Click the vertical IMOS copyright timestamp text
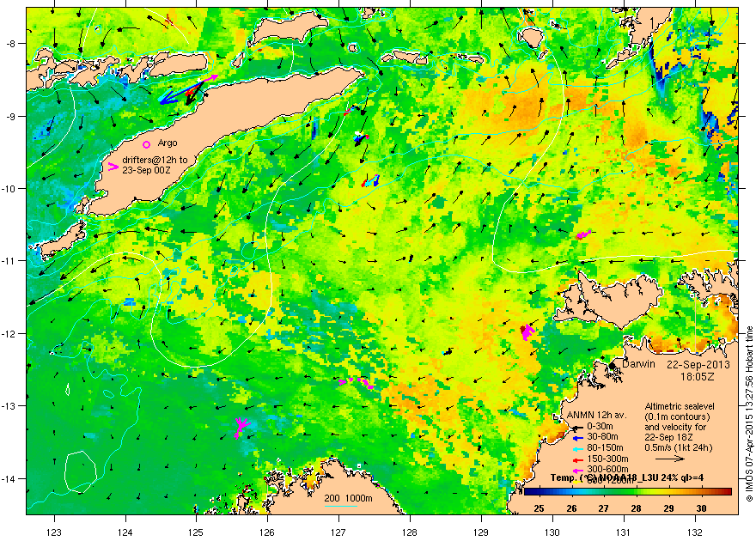The height and width of the screenshot is (541, 756). tap(749, 414)
